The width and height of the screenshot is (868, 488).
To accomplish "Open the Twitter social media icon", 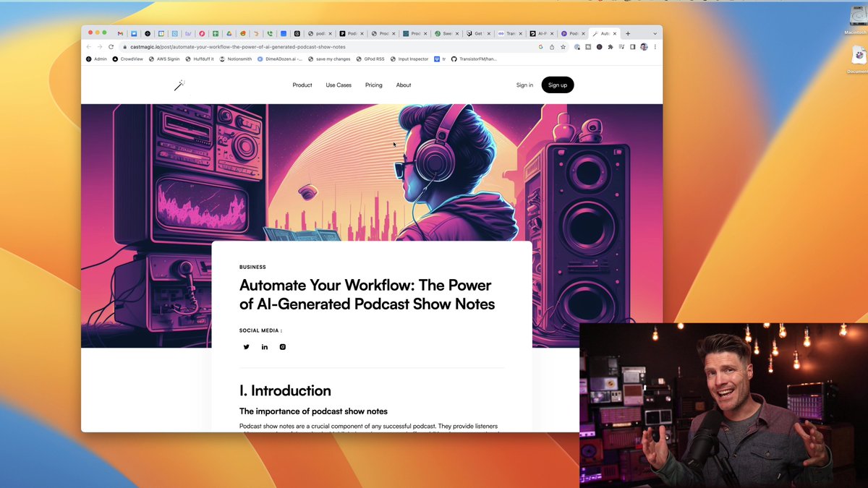I will tap(246, 347).
